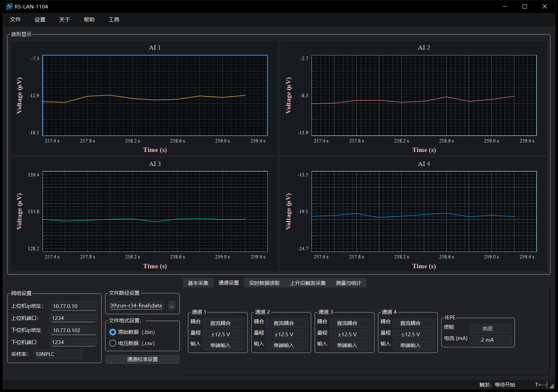The height and width of the screenshot is (392, 558).
Task: Open the 工具 menu
Action: tap(114, 20)
